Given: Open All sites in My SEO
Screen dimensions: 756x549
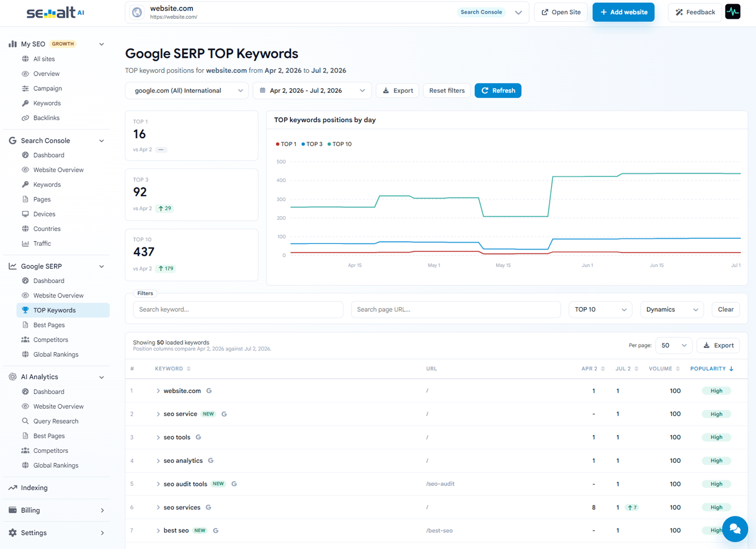Looking at the screenshot, I should [x=44, y=59].
